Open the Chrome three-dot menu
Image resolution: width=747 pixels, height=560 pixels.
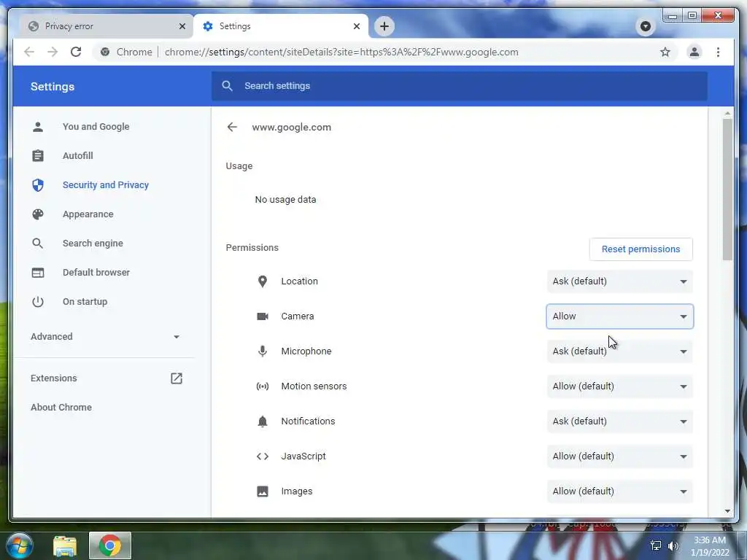pos(718,52)
